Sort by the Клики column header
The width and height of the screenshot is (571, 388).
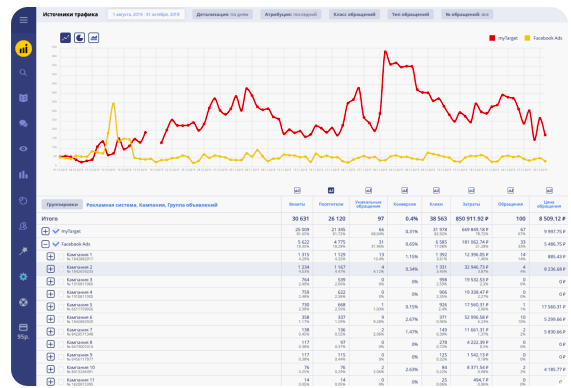pyautogui.click(x=436, y=204)
